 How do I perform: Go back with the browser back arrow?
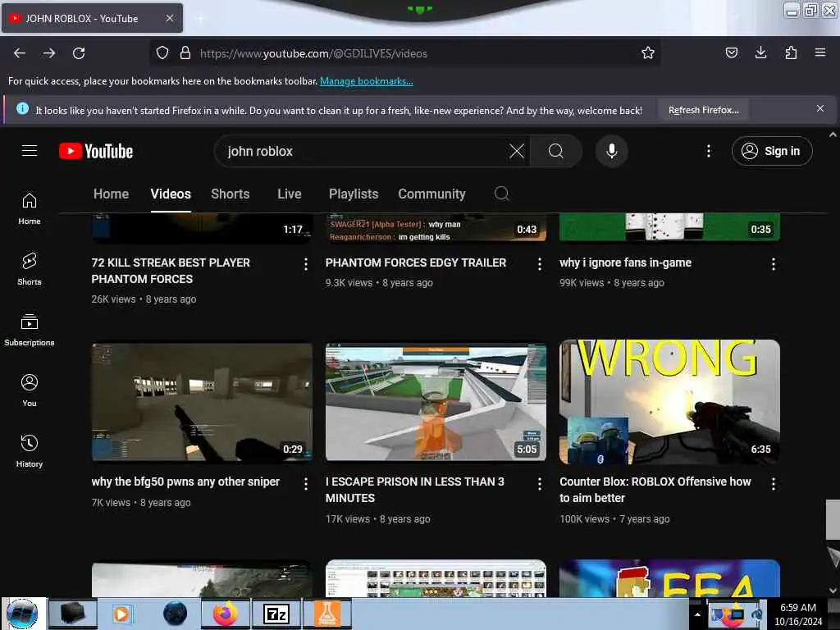[x=20, y=53]
